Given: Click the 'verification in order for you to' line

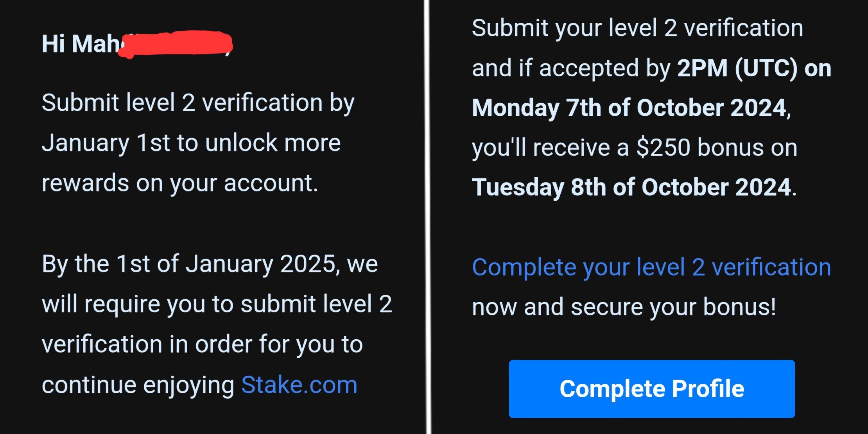Looking at the screenshot, I should [x=203, y=344].
